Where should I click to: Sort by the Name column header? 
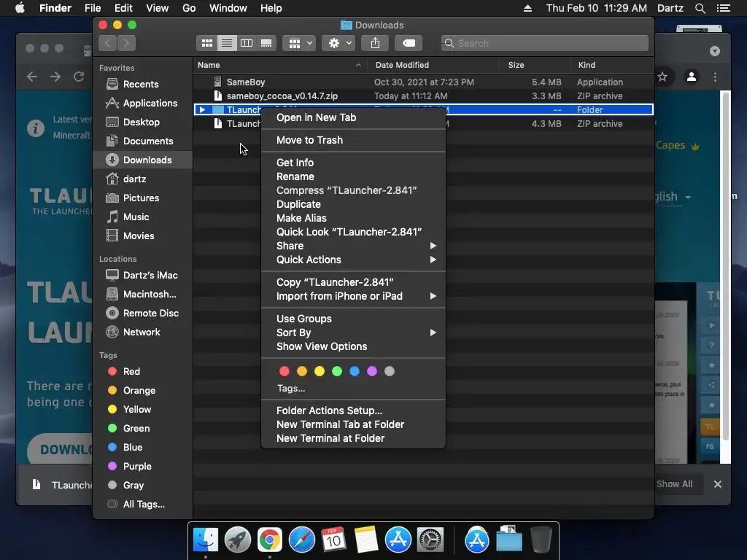280,65
